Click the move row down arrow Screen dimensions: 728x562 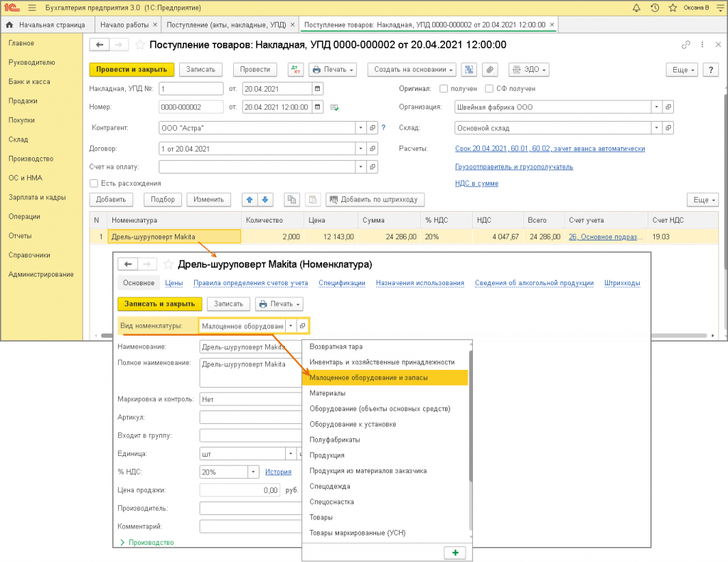click(264, 200)
